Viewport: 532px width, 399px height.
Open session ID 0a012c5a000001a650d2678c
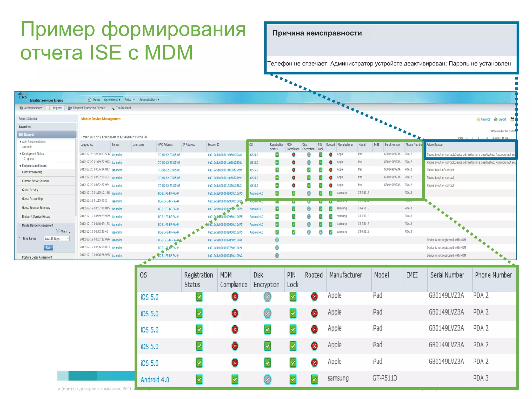click(225, 163)
